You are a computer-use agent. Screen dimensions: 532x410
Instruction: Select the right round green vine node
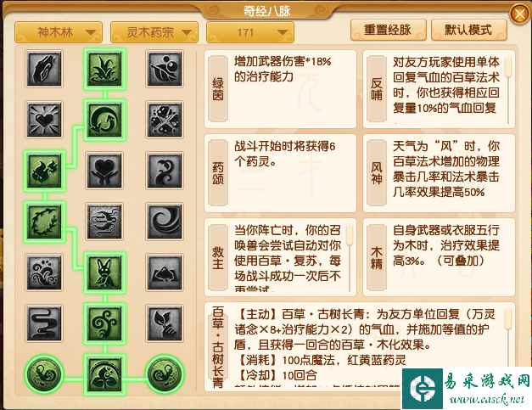click(x=165, y=374)
